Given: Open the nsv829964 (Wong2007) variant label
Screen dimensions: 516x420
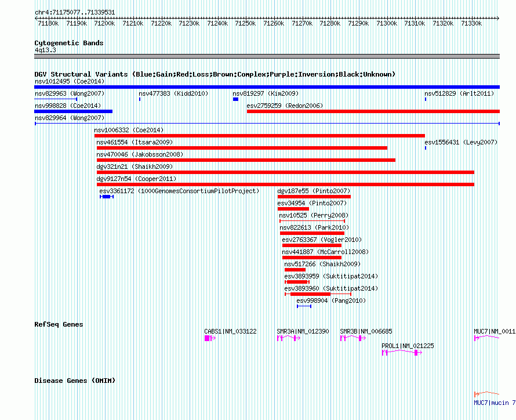Looking at the screenshot, I should (70, 118).
